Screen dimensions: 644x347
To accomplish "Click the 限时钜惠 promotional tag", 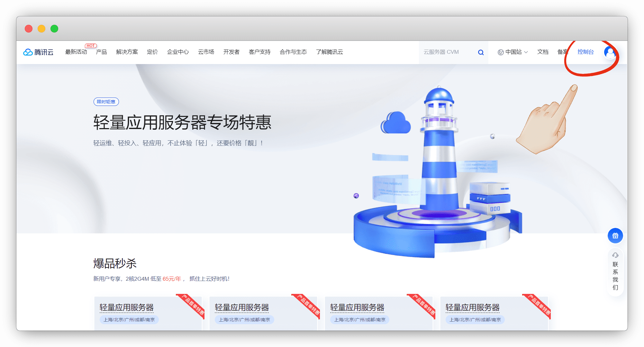I will [106, 102].
